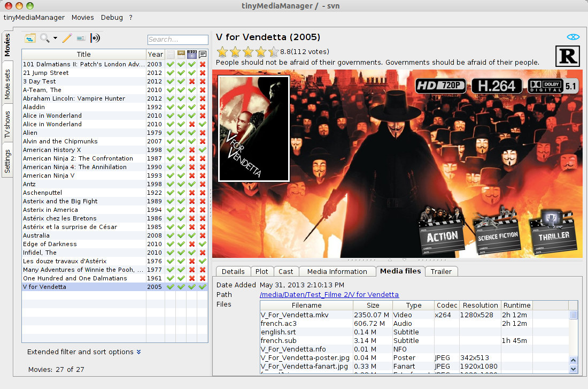Sort by the images column header icon
The image size is (588, 389).
tap(181, 55)
